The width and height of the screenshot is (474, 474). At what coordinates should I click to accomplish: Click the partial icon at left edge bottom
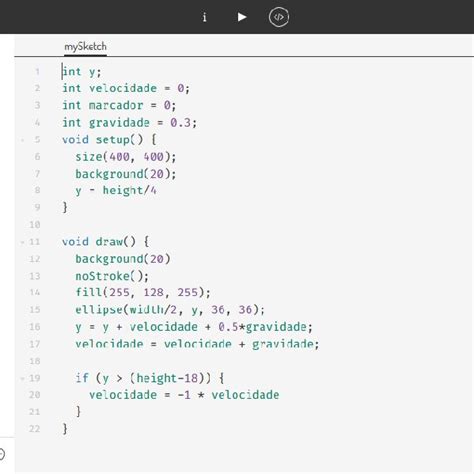2,454
